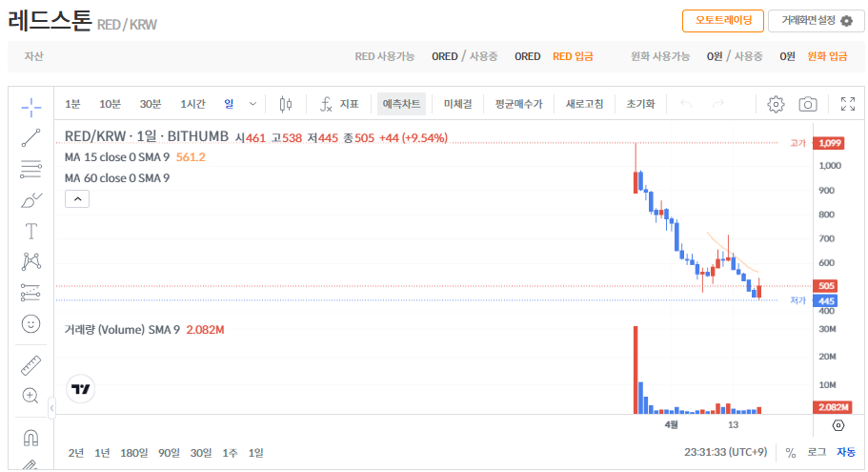Undo the last chart action
Viewport: 868px width, 472px height.
pyautogui.click(x=686, y=104)
